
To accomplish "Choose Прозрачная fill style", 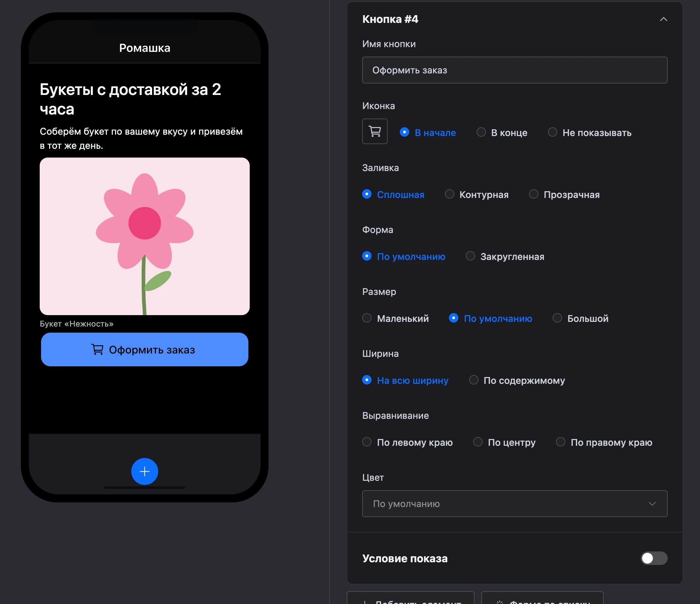I will click(564, 194).
